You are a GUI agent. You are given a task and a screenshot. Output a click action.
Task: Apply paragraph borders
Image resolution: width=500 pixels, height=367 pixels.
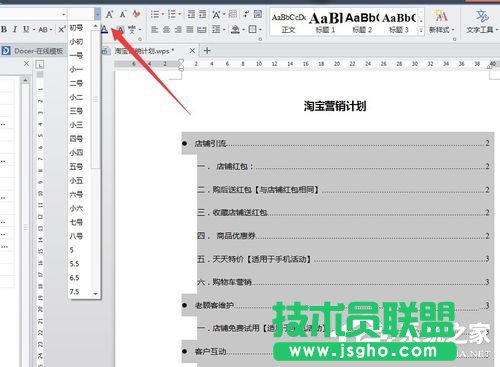253,30
